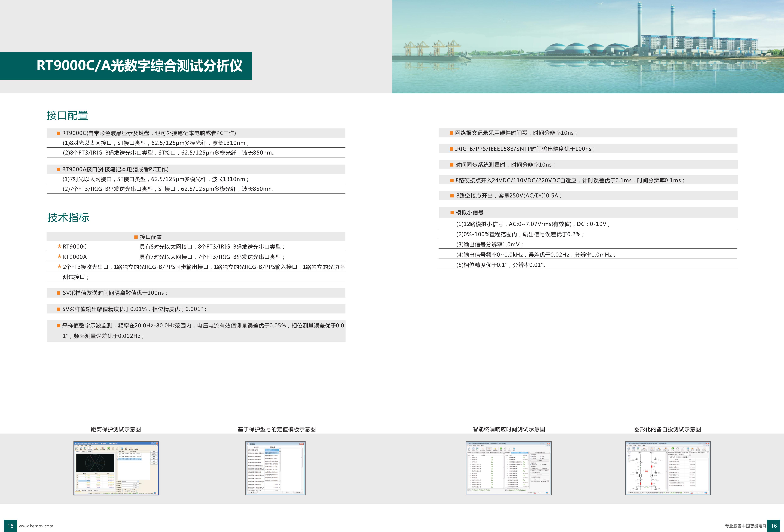Image resolution: width=784 pixels, height=532 pixels.
Task: Click the 接口配置 section heading
Action: [x=67, y=115]
